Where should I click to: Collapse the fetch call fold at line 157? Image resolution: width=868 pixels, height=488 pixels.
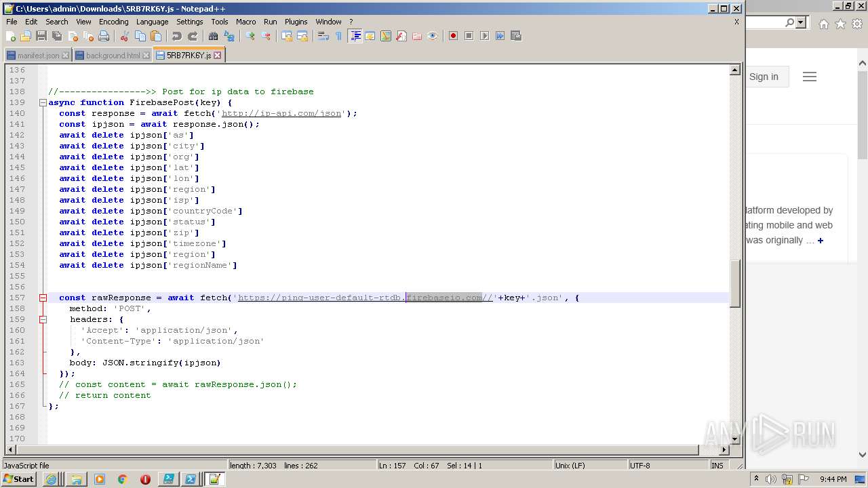click(x=43, y=298)
